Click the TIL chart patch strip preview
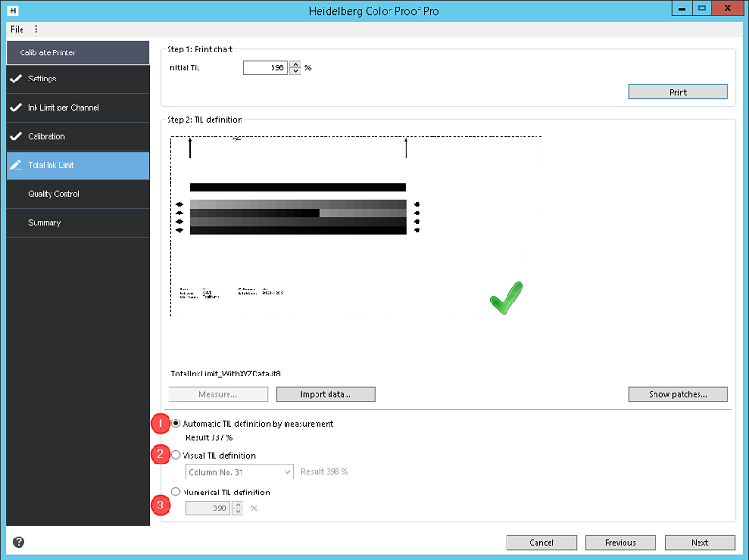Screen dimensions: 749x560 [298, 217]
